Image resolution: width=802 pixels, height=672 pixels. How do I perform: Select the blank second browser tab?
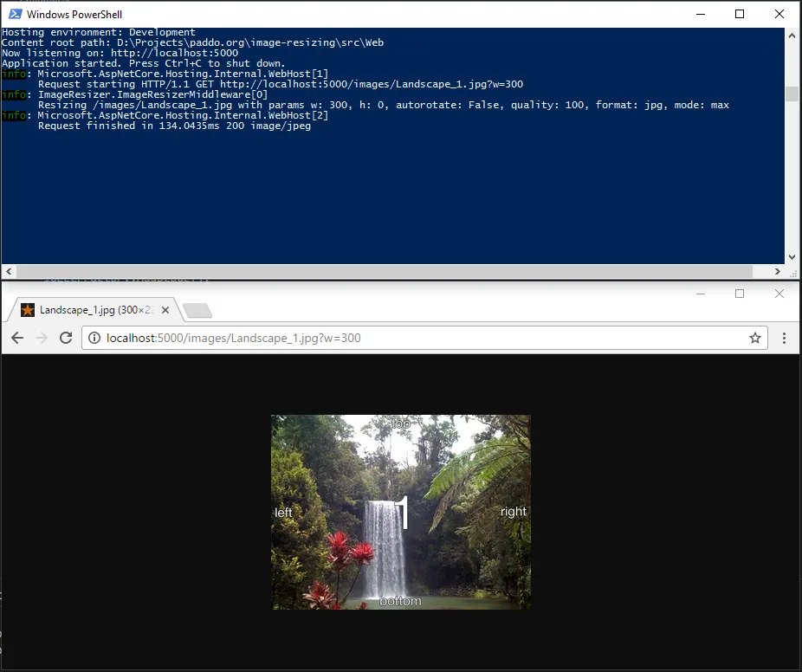(197, 311)
